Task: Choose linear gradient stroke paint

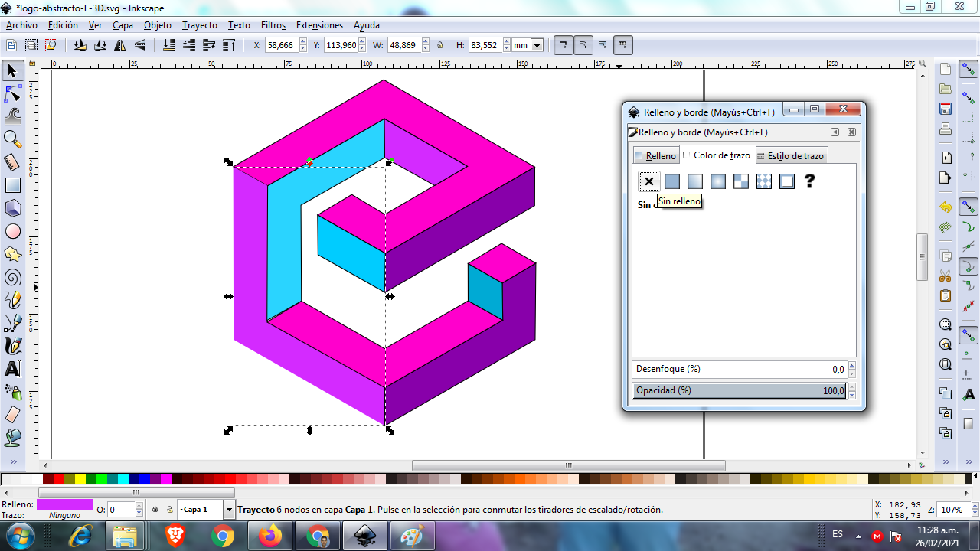Action: coord(694,181)
